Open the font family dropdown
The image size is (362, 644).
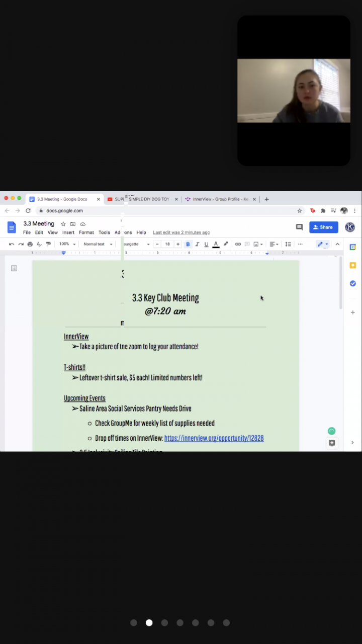tap(136, 244)
